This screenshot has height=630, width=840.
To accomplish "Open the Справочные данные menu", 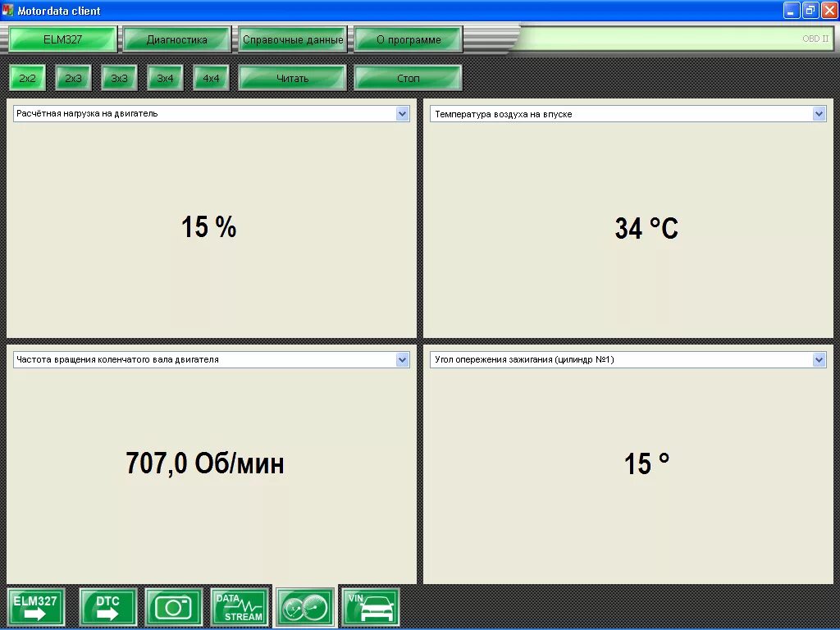I will click(293, 39).
